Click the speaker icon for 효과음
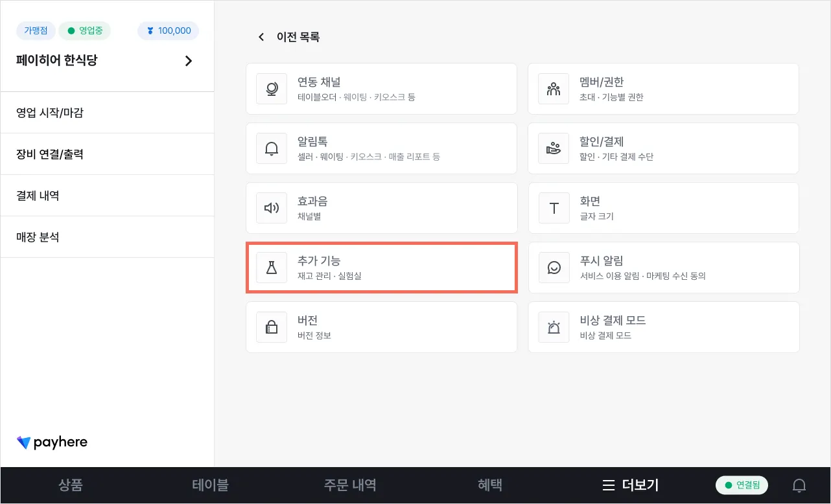Screen dimensions: 831x504 click(x=272, y=208)
